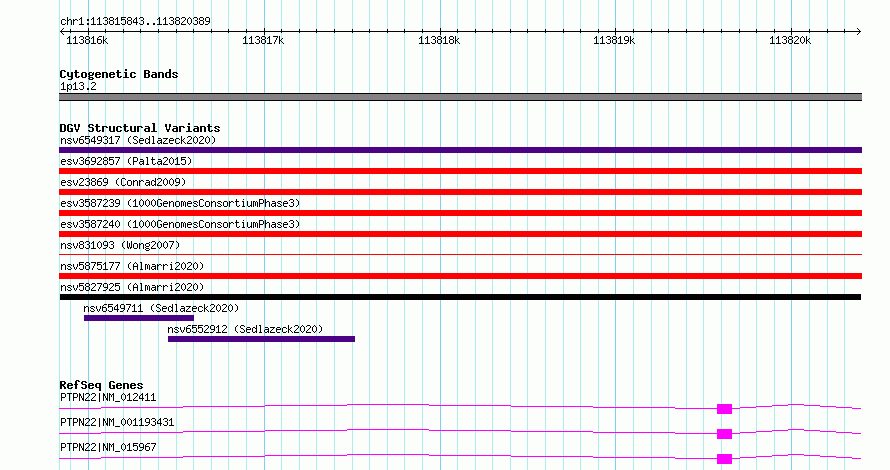The height and width of the screenshot is (470, 890).
Task: Click the 113816k ruler tick label
Action: tap(87, 40)
